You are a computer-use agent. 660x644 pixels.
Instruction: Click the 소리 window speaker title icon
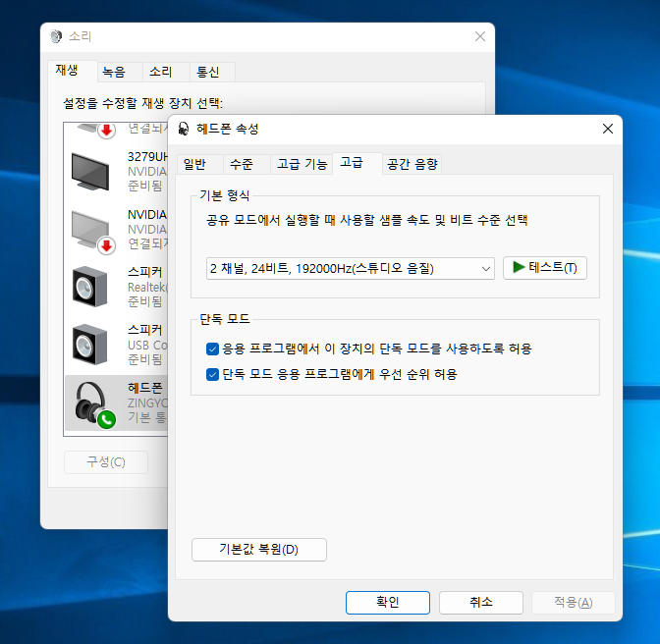56,36
